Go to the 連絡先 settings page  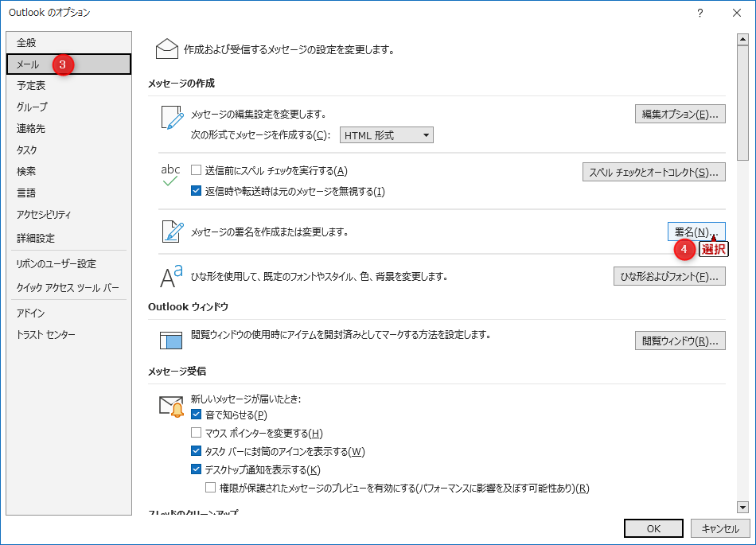click(x=68, y=128)
